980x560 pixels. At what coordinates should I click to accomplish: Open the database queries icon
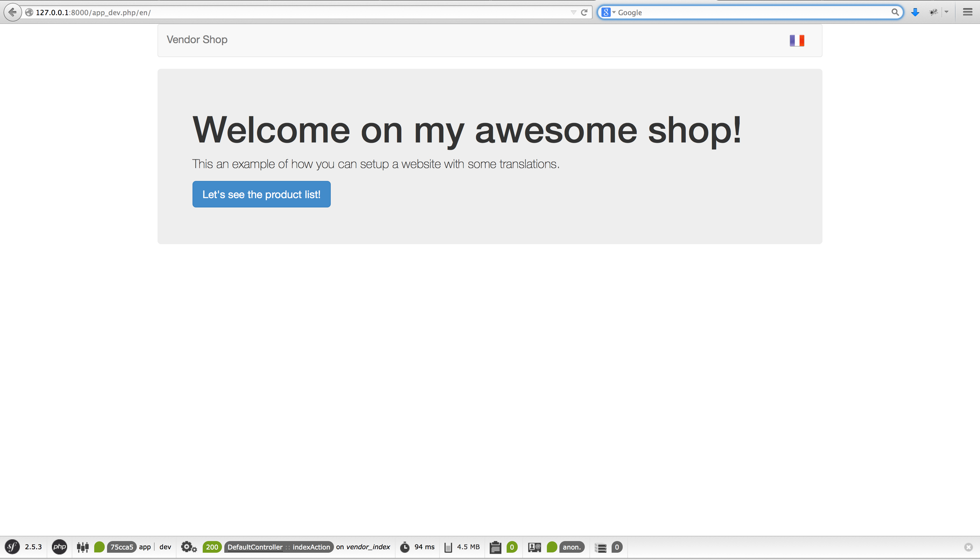601,547
